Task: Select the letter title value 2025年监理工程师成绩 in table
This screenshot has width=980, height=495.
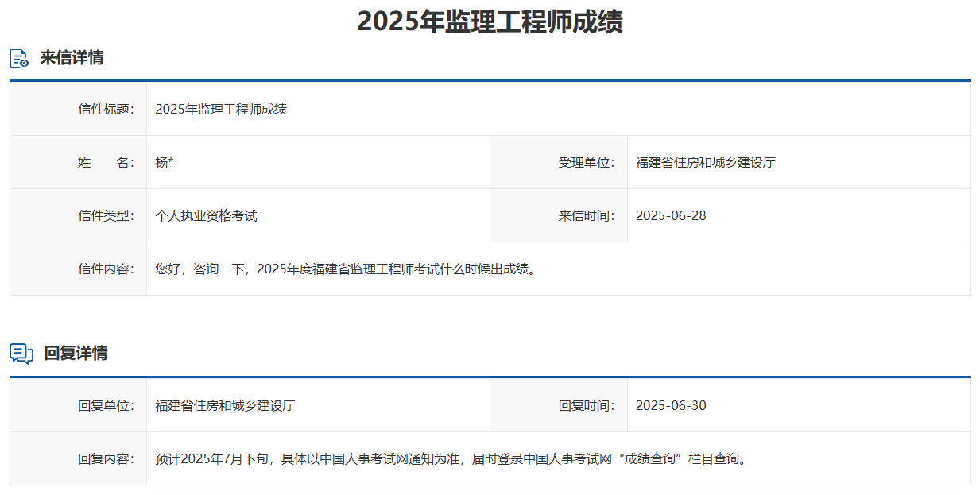Action: click(221, 110)
